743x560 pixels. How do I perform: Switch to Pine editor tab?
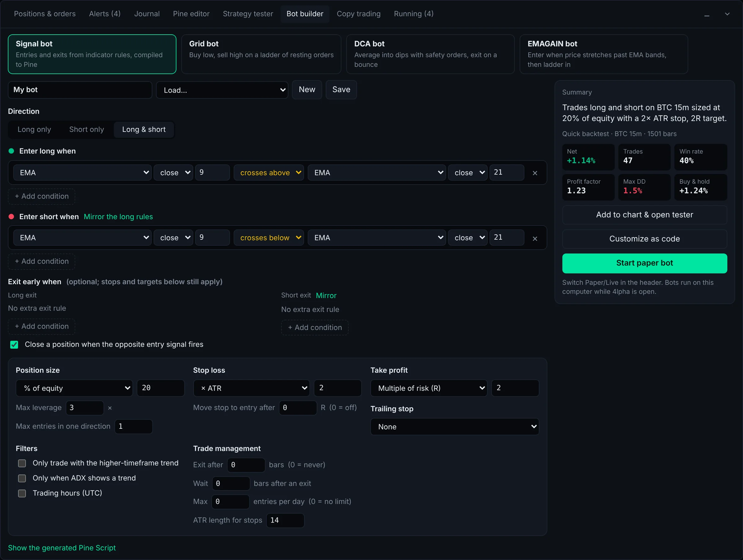pyautogui.click(x=191, y=14)
